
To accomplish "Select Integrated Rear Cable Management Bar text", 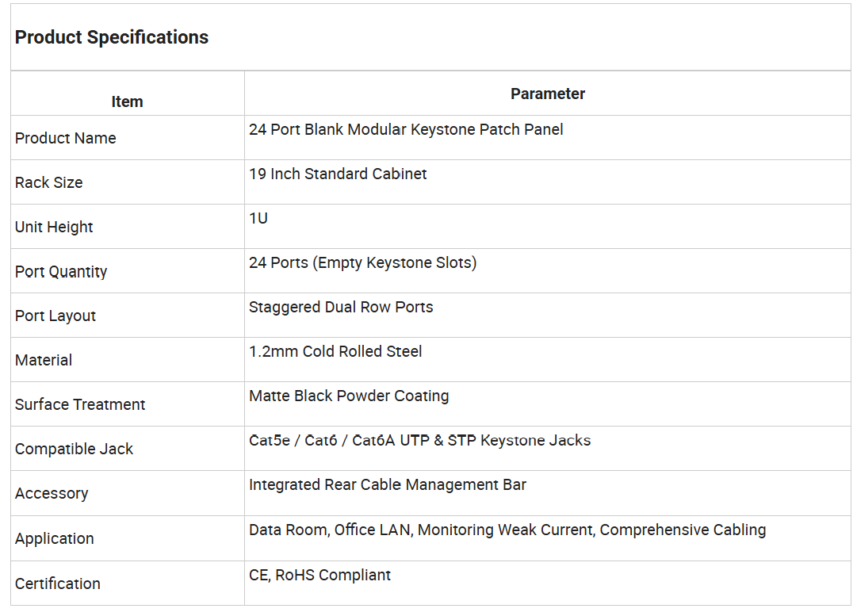I will click(x=388, y=485).
